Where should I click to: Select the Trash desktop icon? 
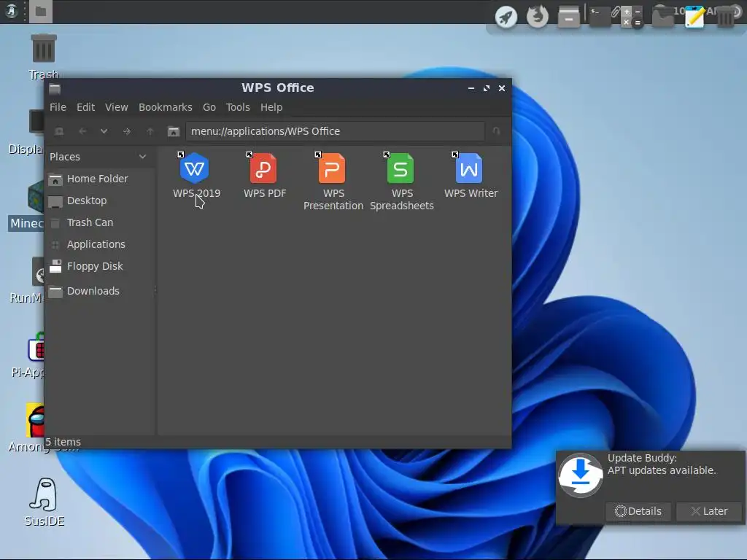[x=43, y=56]
